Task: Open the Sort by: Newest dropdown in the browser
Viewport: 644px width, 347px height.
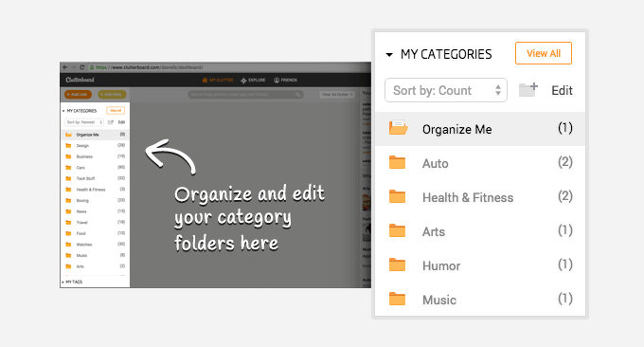Action: [83, 122]
